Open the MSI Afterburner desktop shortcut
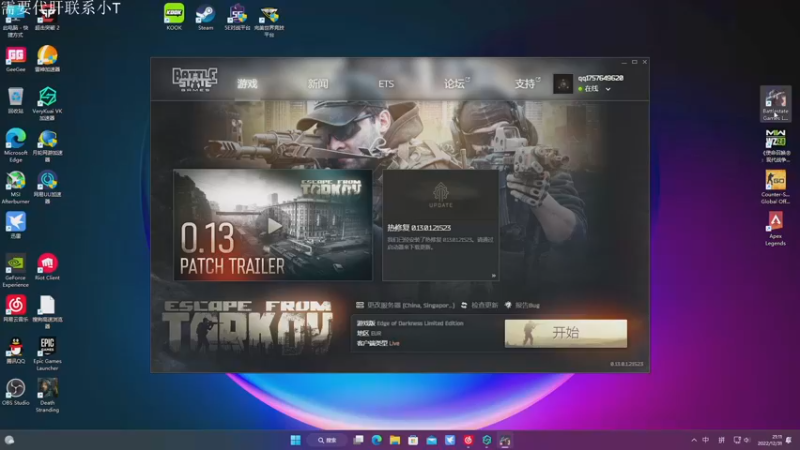Viewport: 800px width, 450px height. tap(15, 187)
